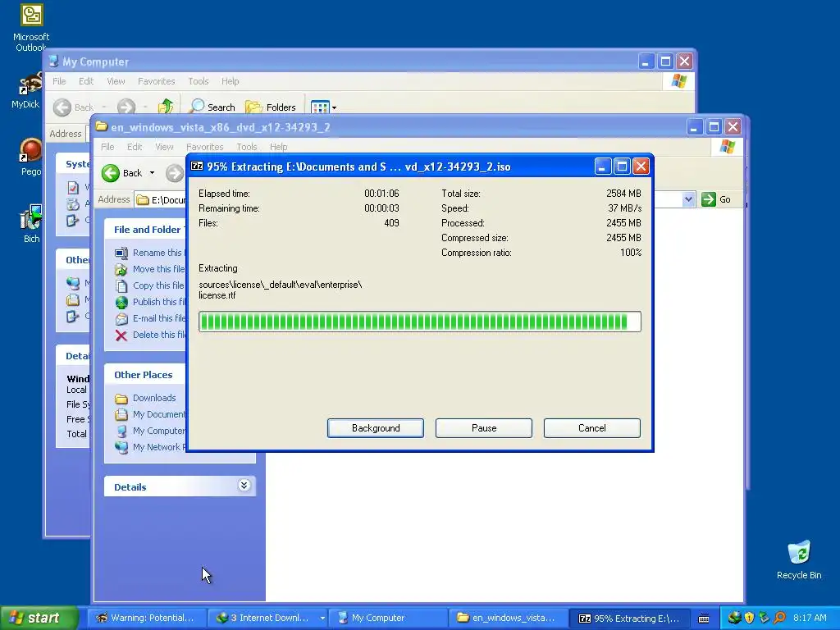Click the Files count 409
This screenshot has height=630, width=840.
tap(391, 223)
